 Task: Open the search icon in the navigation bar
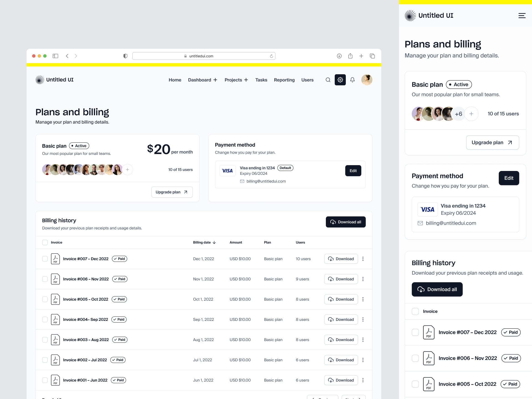tap(328, 80)
